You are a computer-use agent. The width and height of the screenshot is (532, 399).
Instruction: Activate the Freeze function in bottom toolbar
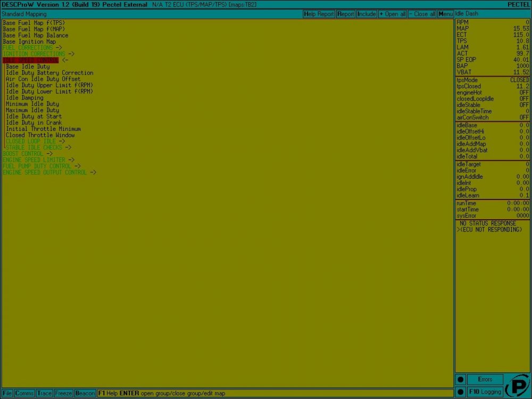click(x=63, y=393)
